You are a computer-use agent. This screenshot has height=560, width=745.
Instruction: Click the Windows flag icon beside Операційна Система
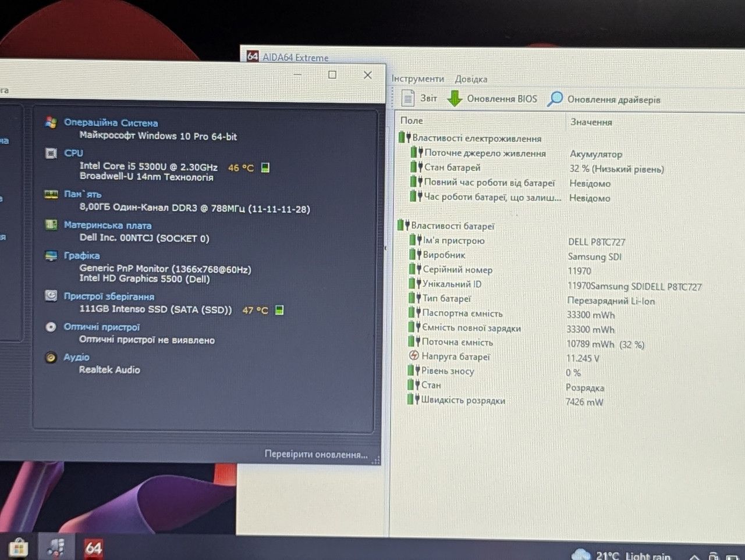point(51,122)
